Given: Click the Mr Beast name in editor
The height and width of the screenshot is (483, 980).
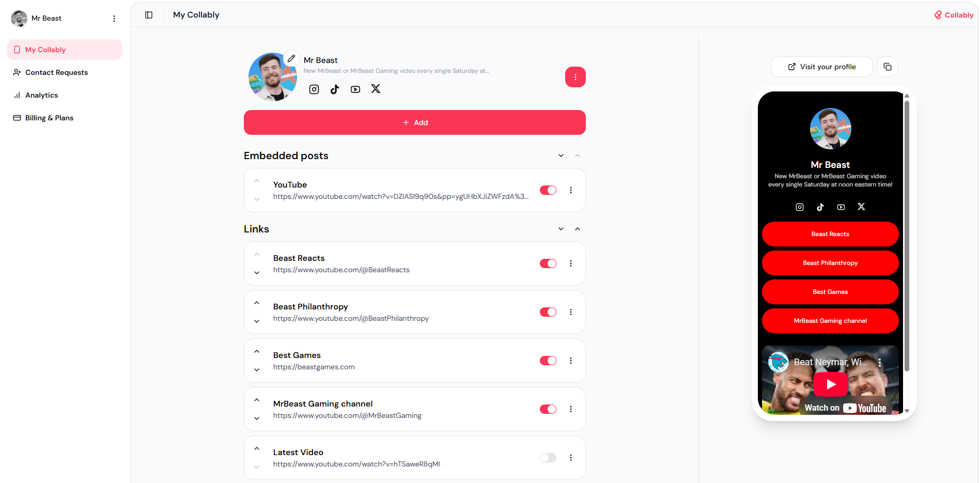Looking at the screenshot, I should click(x=321, y=60).
